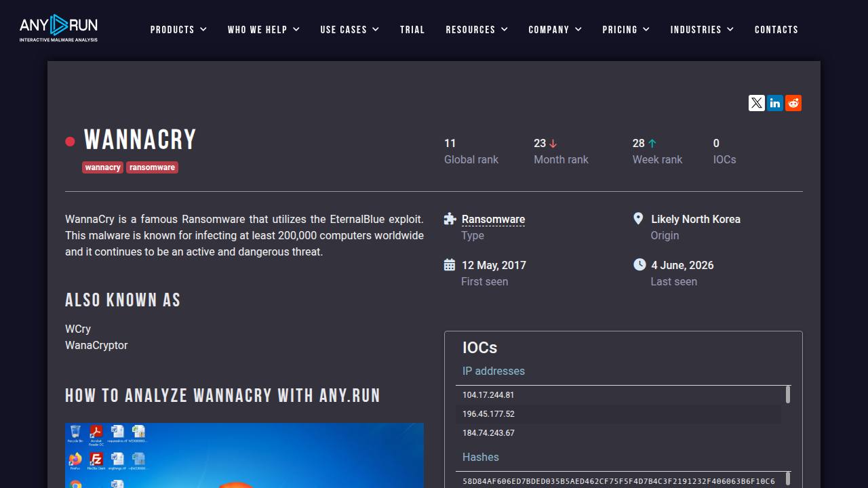
Task: Click the Global rank value 11
Action: tap(450, 144)
